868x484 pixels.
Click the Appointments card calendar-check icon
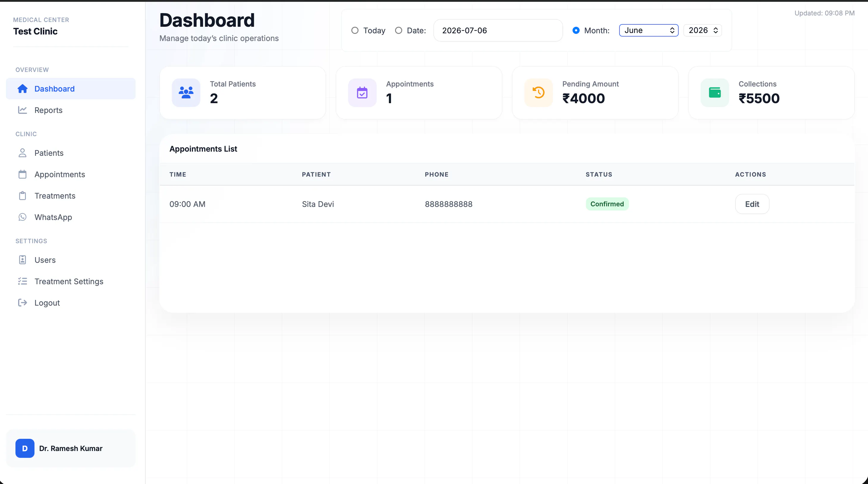pos(362,93)
